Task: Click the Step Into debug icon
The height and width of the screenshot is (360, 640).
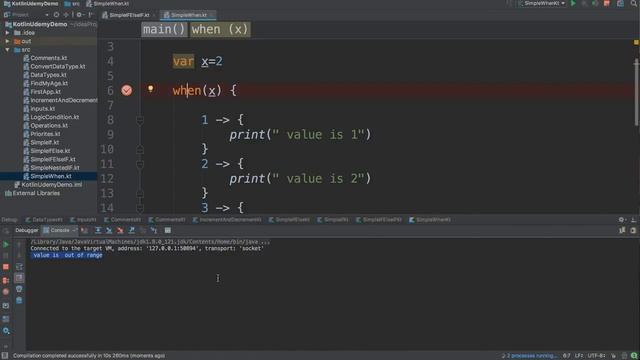Action: tap(109, 231)
